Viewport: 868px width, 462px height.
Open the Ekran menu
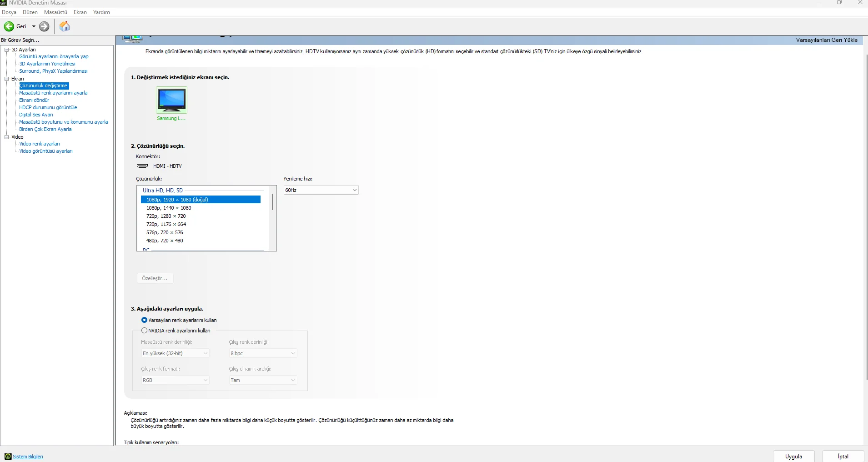(80, 12)
